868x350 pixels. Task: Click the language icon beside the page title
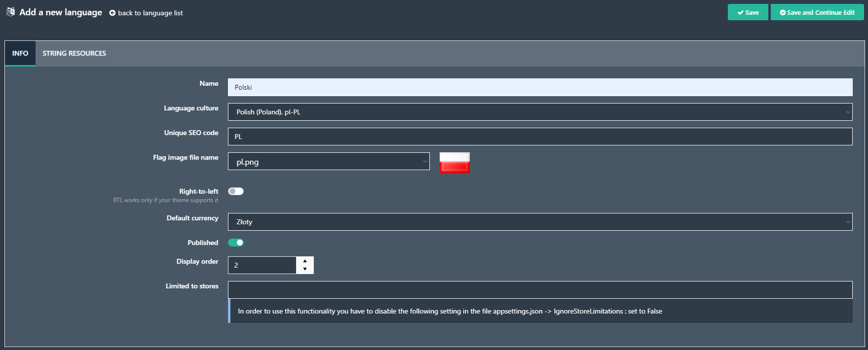click(x=10, y=12)
